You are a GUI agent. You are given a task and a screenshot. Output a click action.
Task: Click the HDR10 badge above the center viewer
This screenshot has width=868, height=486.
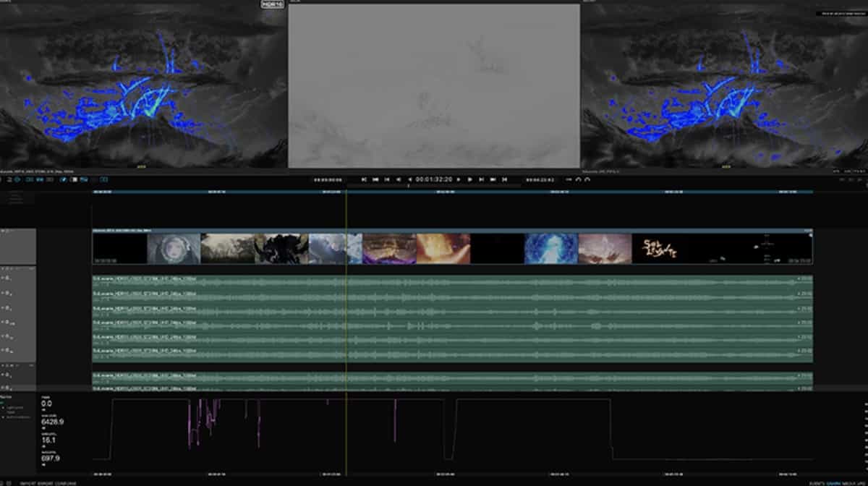tap(272, 4)
